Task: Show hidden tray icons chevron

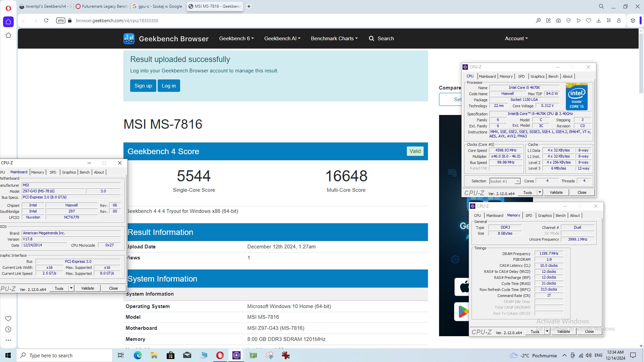Action: [x=564, y=355]
